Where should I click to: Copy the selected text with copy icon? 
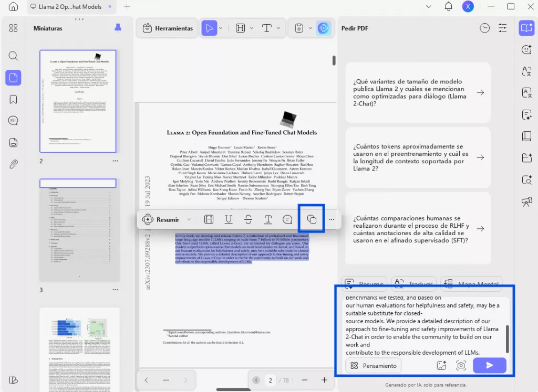(x=312, y=219)
